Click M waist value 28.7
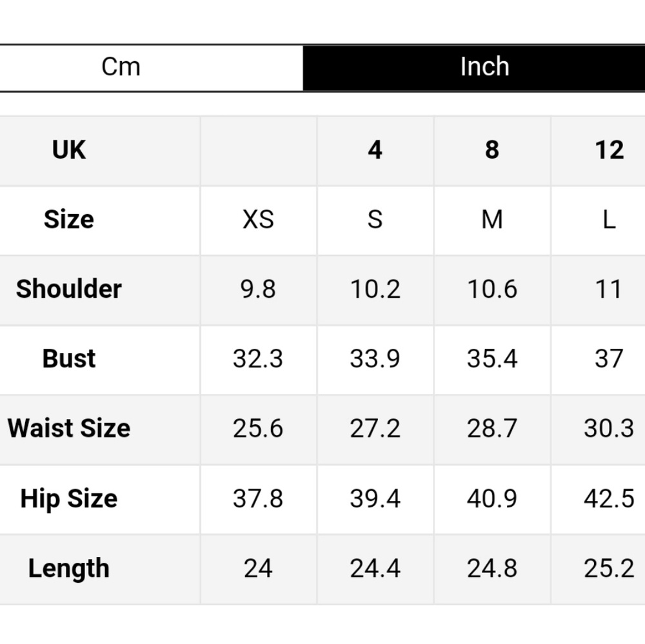Viewport: 645px width, 644px height. click(x=492, y=429)
